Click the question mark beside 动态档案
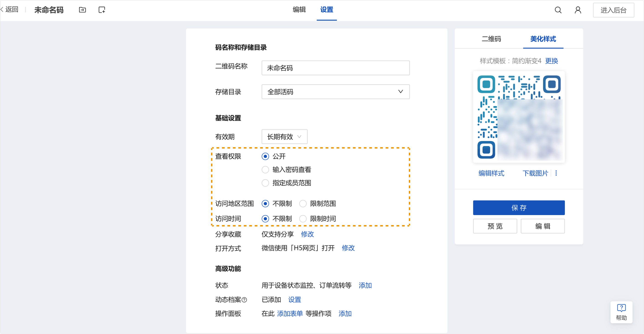 (x=245, y=300)
